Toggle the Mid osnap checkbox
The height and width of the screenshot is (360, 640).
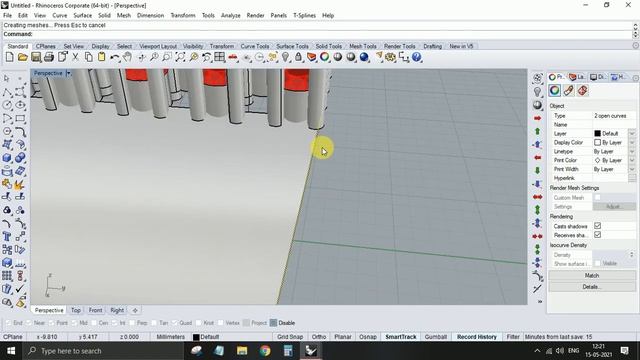(x=74, y=323)
